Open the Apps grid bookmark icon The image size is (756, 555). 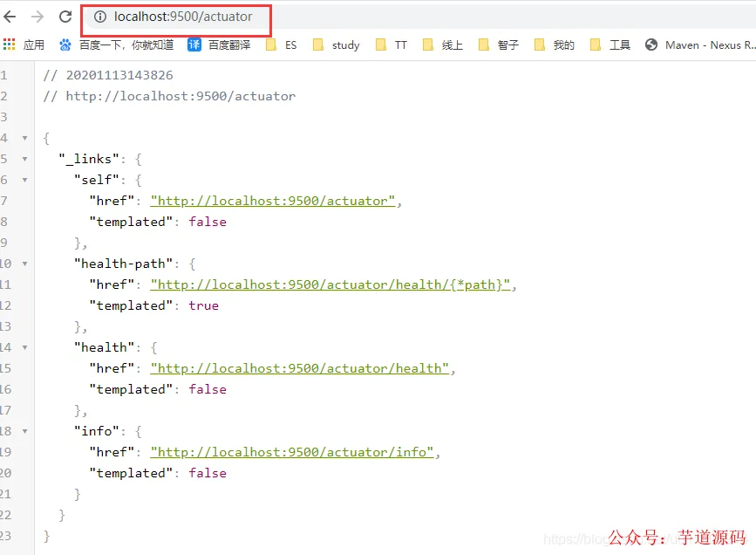tap(10, 45)
